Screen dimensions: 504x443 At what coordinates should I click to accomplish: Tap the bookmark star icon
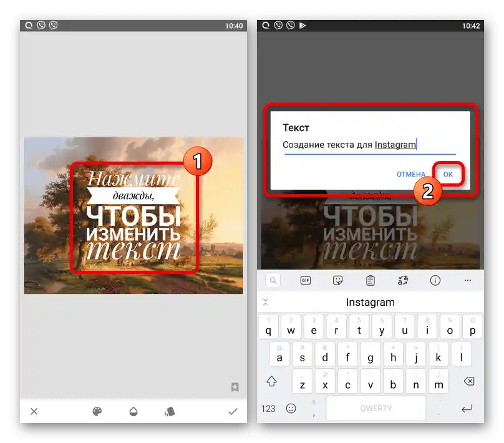pyautogui.click(x=235, y=387)
